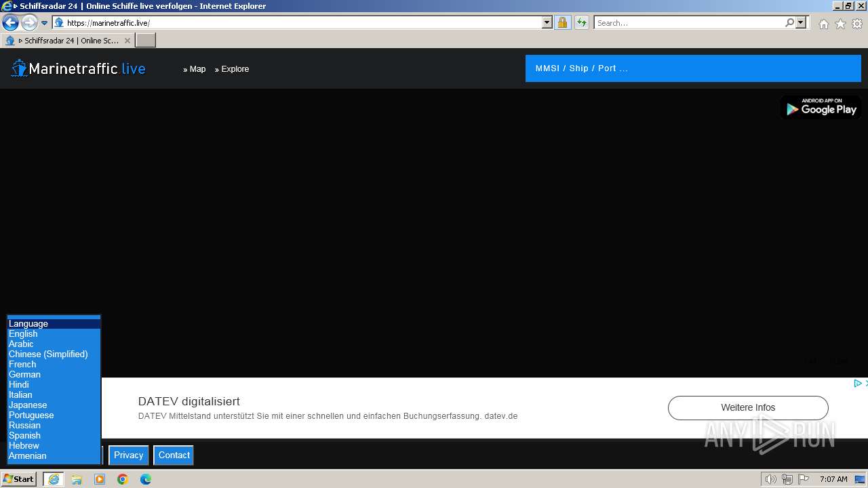Choose Spanish in the language list
The height and width of the screenshot is (488, 868).
pos(54,436)
